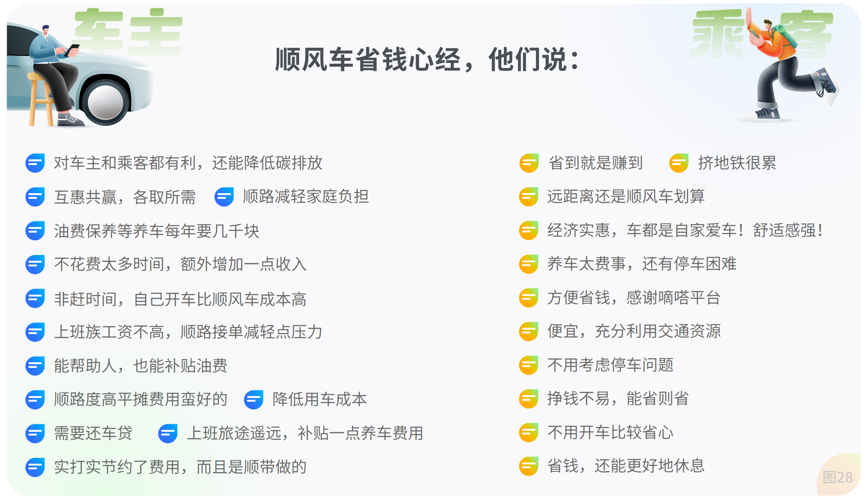868x500 pixels.
Task: Click the orange bubble icon beside 不用考虑停车问题
Action: pyautogui.click(x=529, y=365)
